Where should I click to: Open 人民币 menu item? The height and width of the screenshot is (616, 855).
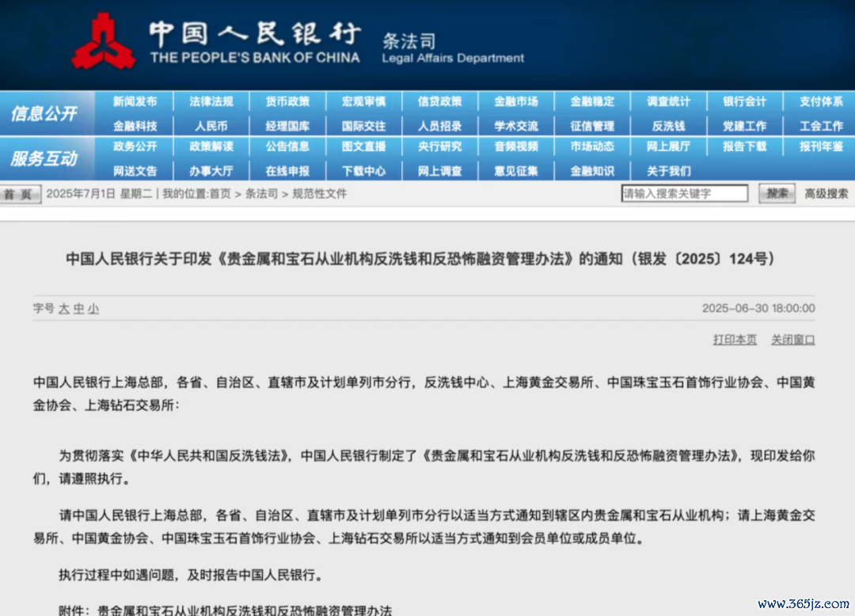click(x=211, y=127)
